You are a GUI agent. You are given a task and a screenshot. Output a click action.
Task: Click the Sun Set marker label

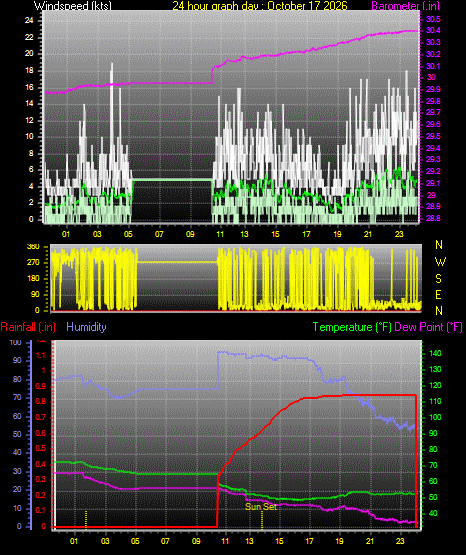tap(261, 507)
